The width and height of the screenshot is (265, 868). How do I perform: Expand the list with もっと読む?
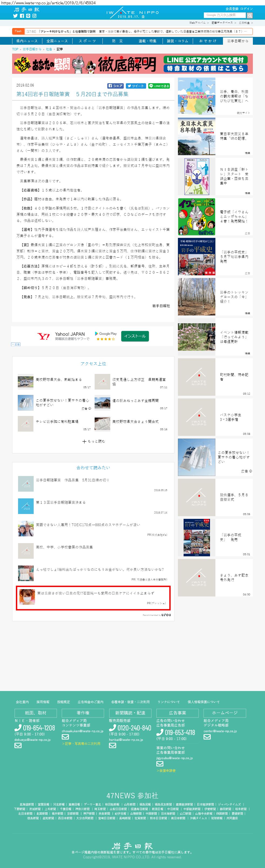click(x=93, y=442)
